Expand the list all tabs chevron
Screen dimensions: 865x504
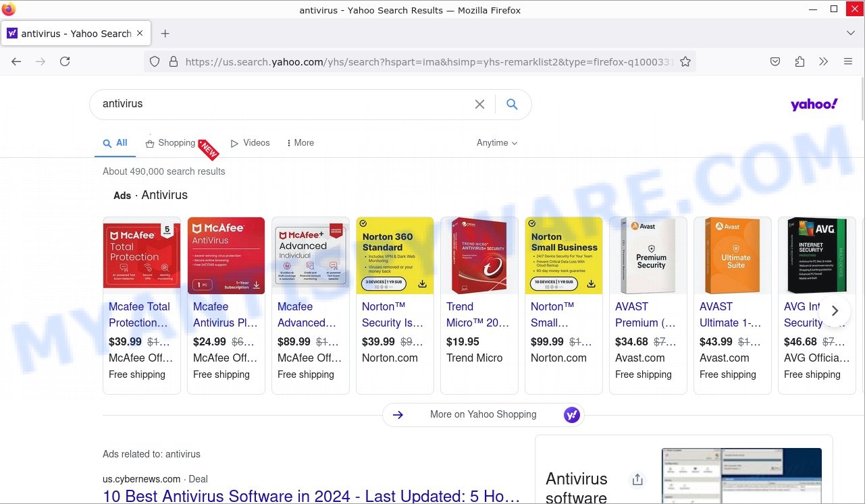pos(850,33)
